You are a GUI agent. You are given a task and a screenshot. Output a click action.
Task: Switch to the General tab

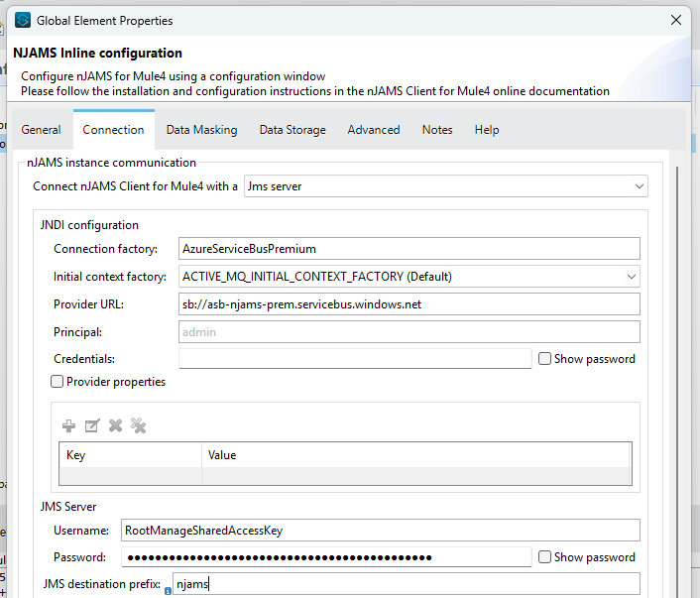coord(41,130)
